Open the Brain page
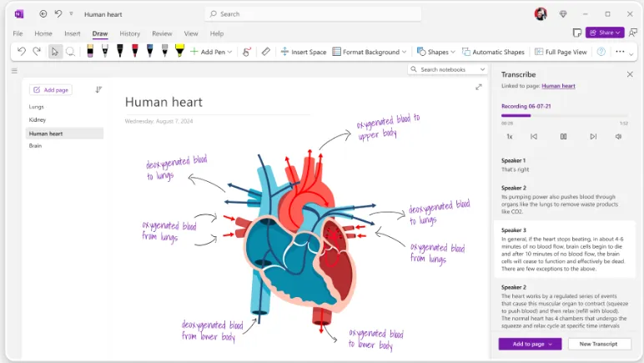 [x=35, y=146]
